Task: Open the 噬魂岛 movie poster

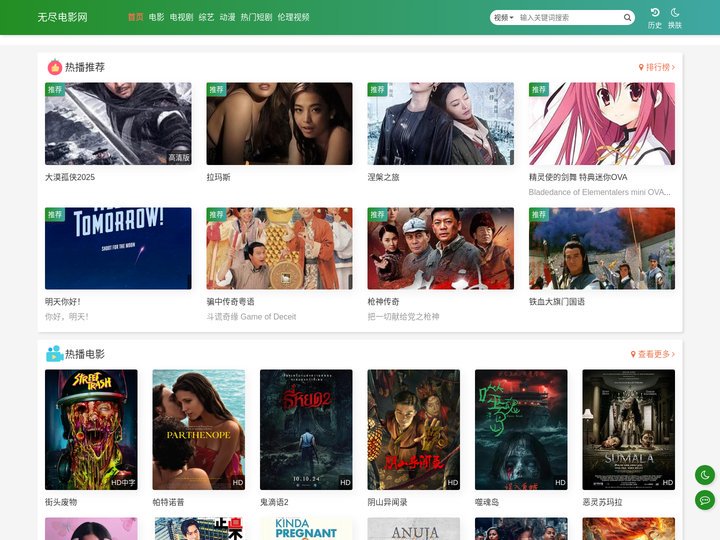Action: click(521, 429)
